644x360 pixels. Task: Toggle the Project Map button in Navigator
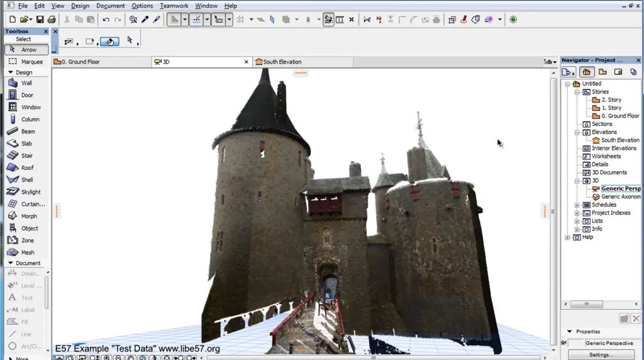(x=586, y=72)
